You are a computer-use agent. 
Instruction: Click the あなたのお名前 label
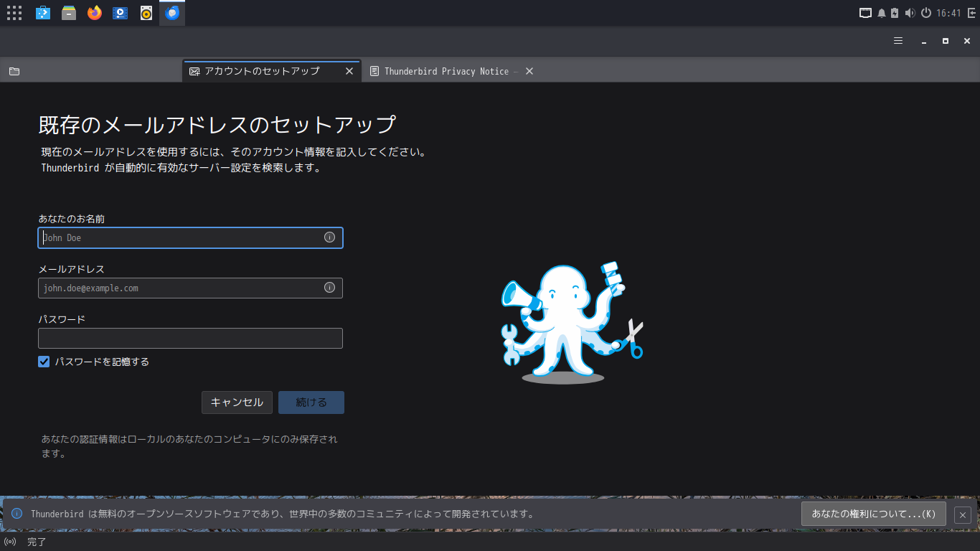point(72,219)
